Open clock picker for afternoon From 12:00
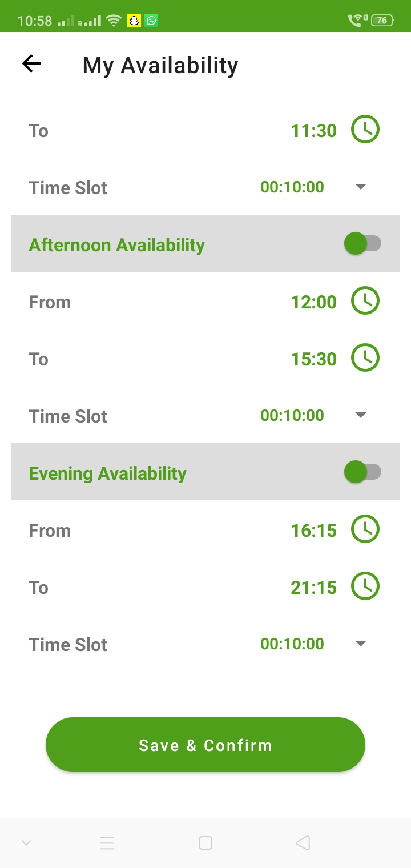Image resolution: width=411 pixels, height=868 pixels. (x=365, y=301)
